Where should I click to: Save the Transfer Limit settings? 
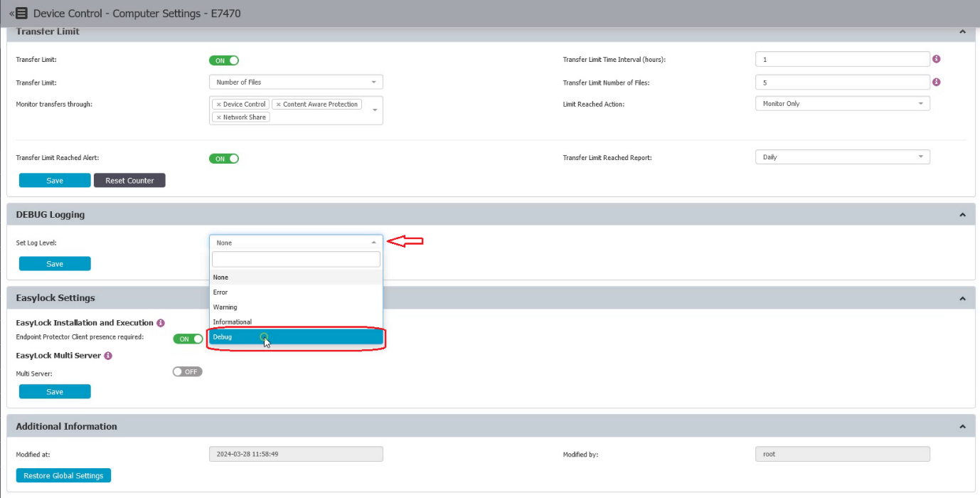tap(55, 181)
